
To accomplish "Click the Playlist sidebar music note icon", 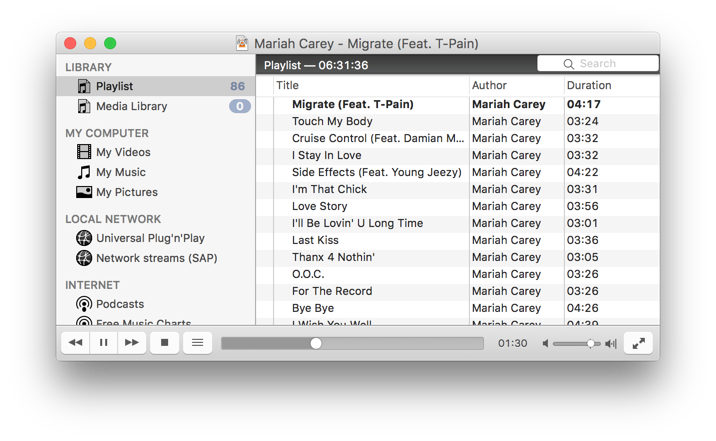I will click(x=84, y=86).
